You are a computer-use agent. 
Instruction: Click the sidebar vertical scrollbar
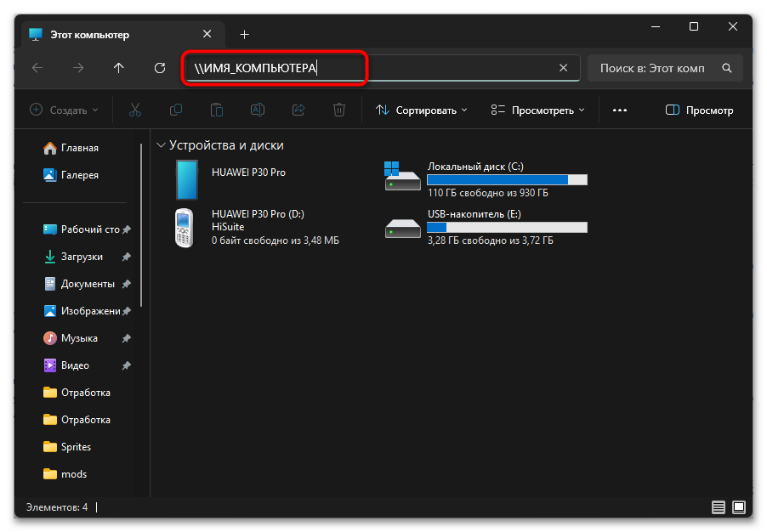141,225
